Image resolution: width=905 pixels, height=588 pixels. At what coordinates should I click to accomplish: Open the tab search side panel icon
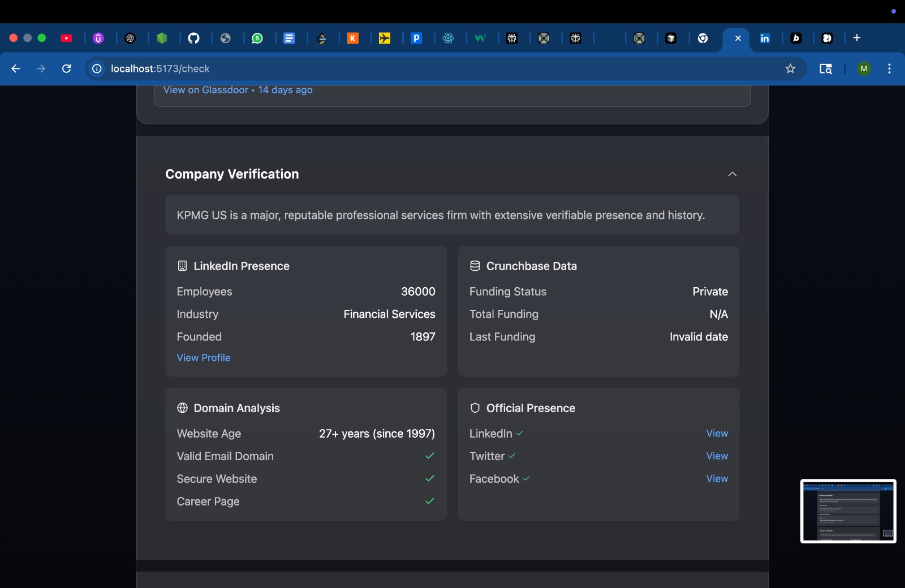coord(826,68)
